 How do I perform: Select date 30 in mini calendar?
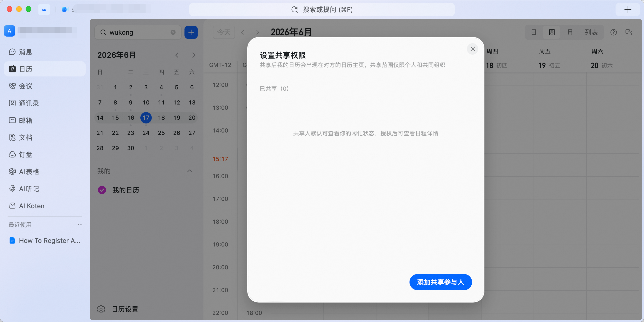131,148
